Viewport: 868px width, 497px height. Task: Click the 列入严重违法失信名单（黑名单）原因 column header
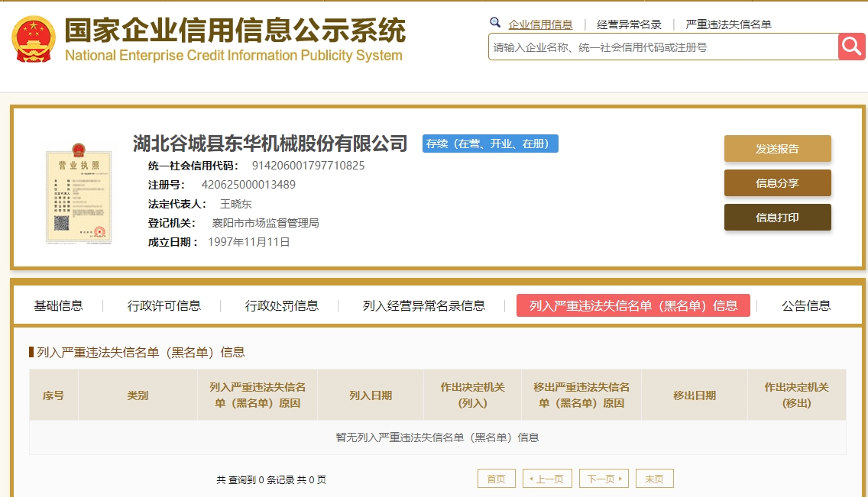coord(257,395)
